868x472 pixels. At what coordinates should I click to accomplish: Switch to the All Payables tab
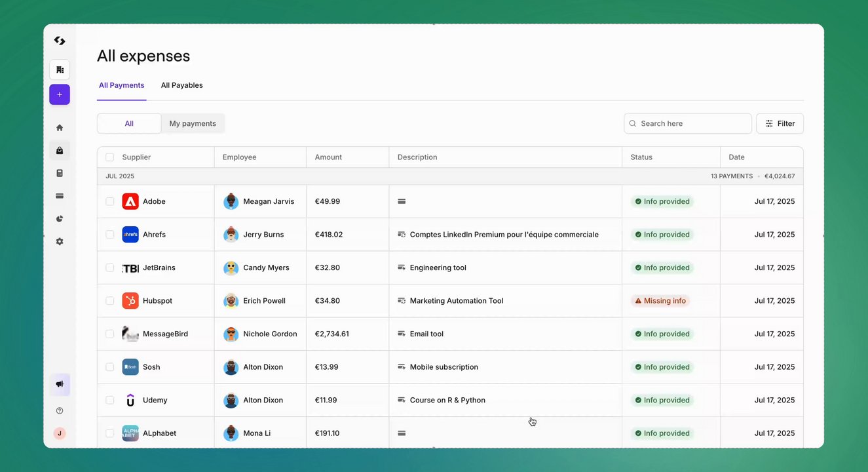pyautogui.click(x=182, y=85)
